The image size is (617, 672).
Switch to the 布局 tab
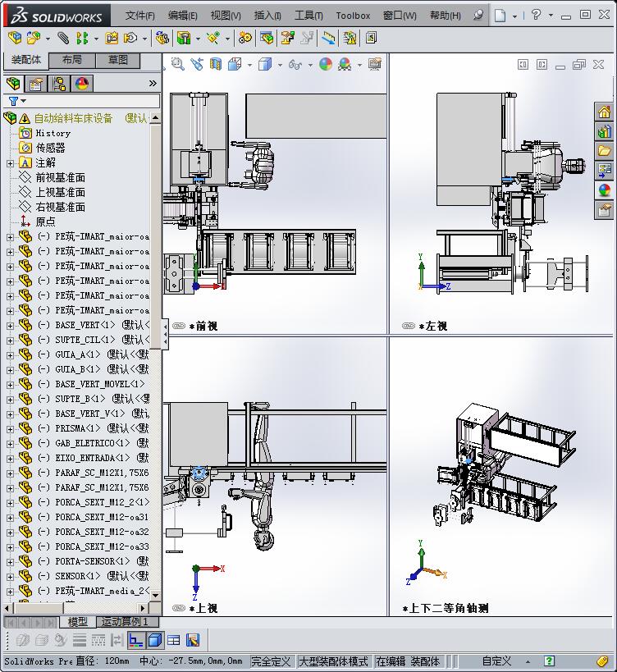(x=72, y=60)
